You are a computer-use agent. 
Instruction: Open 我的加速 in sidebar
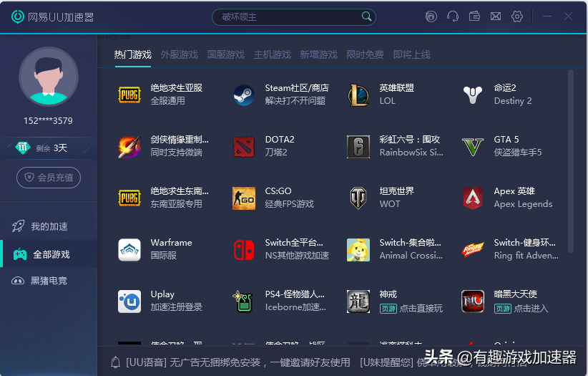pyautogui.click(x=49, y=226)
